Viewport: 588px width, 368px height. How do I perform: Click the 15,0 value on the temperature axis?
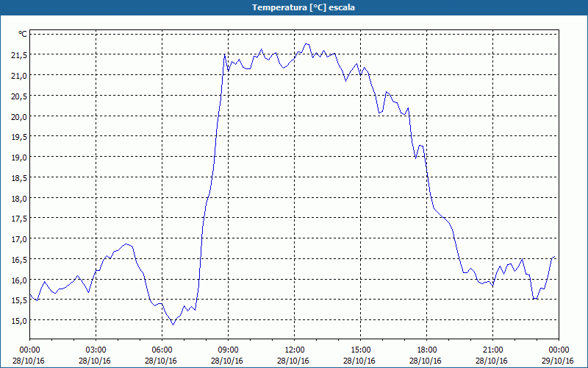20,321
